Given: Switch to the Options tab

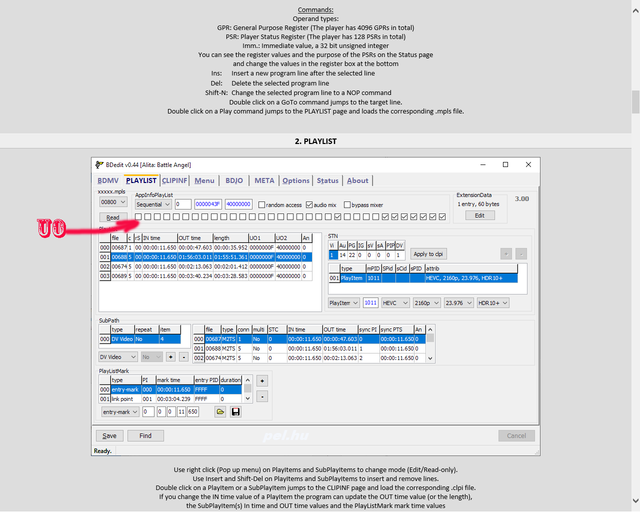Looking at the screenshot, I should click(x=296, y=180).
